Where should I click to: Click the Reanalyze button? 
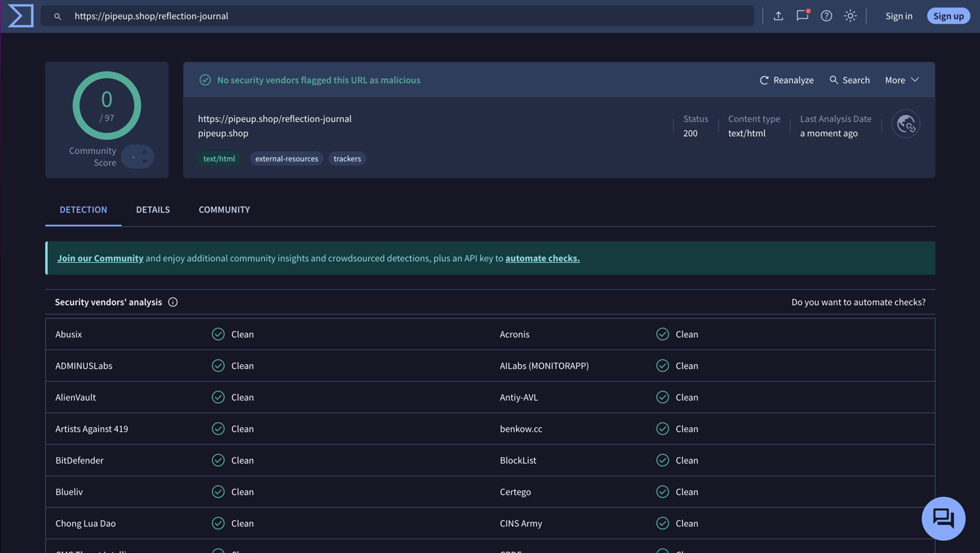tap(787, 80)
